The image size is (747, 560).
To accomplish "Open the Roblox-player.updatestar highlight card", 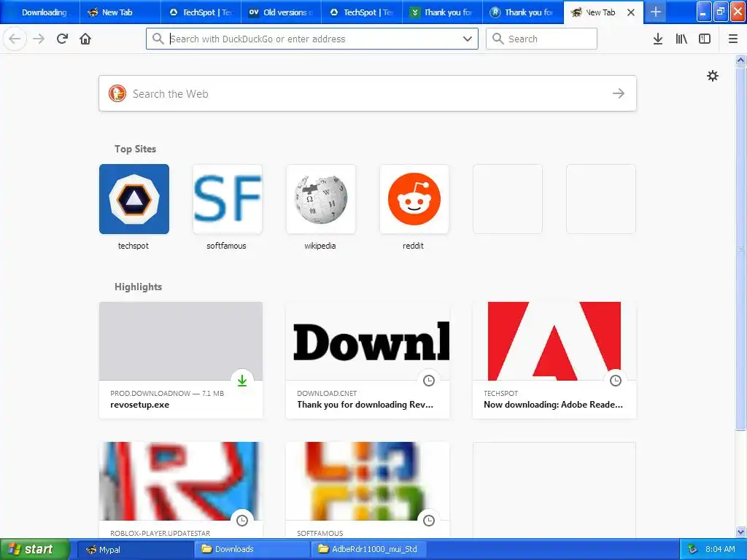I will click(181, 490).
